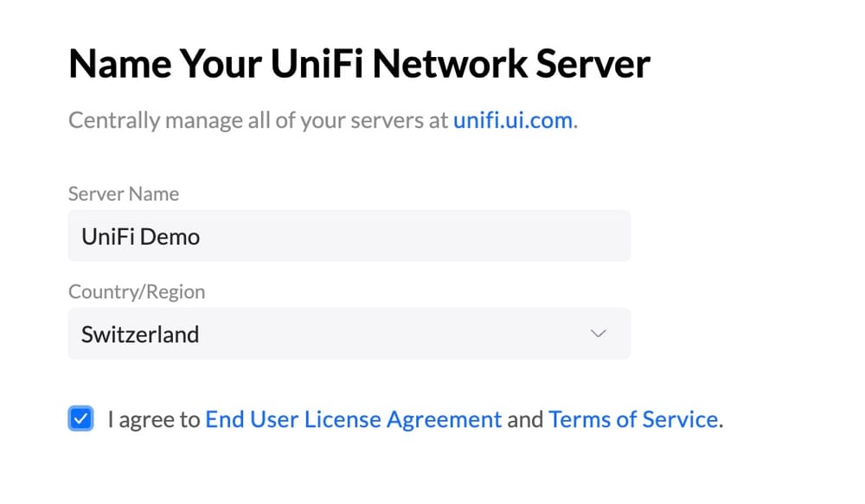This screenshot has height=504, width=865.
Task: Highlight the UniFi Demo server name text
Action: pos(140,235)
